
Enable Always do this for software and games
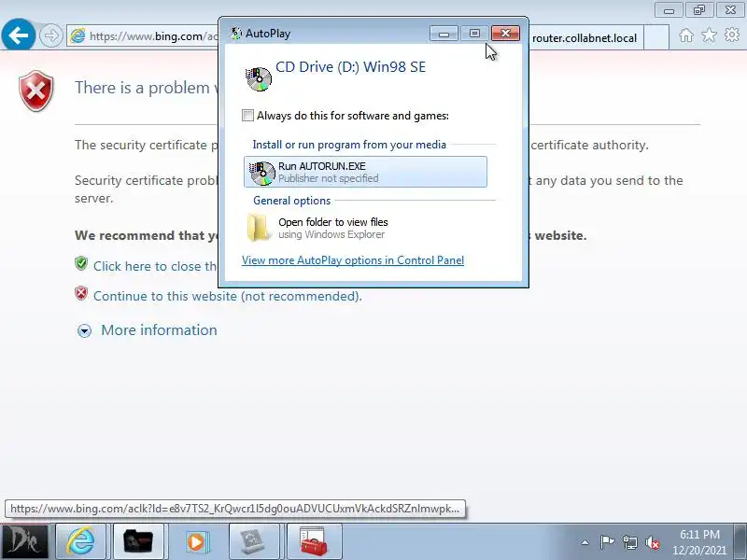pos(247,115)
